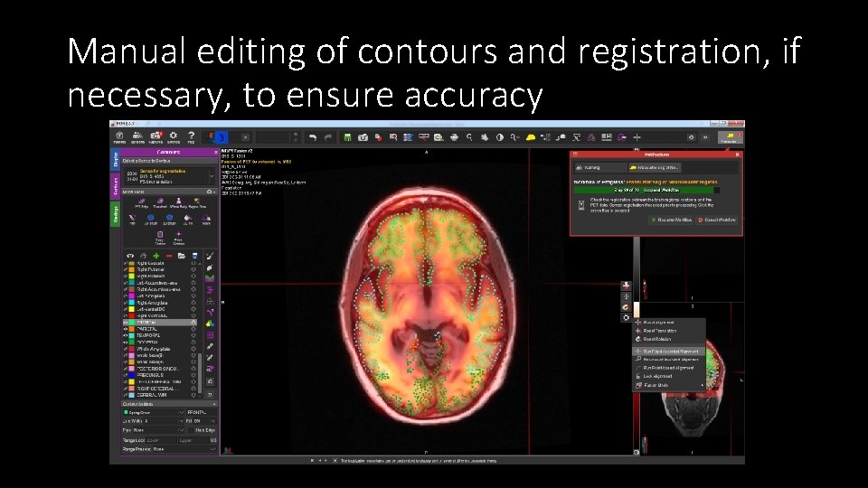This screenshot has height=488, width=868.
Task: Switch to the Findings side tab
Action: tap(115, 214)
